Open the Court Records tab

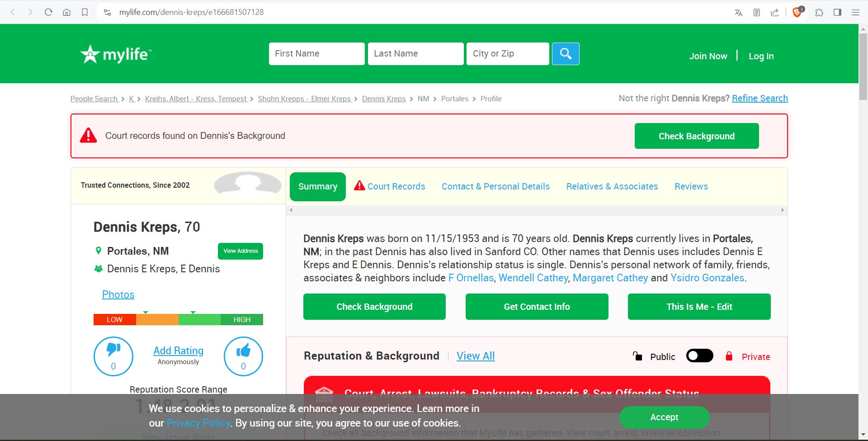[390, 186]
